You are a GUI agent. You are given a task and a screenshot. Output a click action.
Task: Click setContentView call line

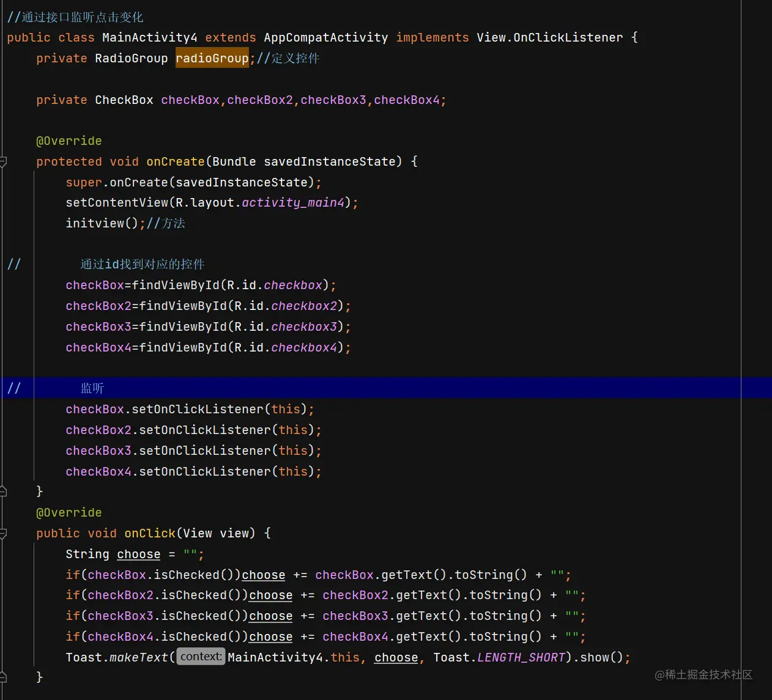click(x=212, y=202)
